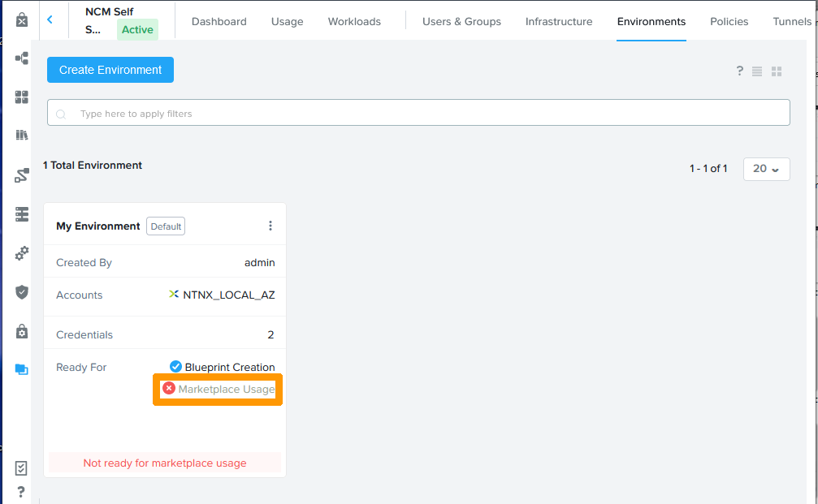Open the Users & Groups tab
Screen dimensions: 818x504
coord(461,22)
